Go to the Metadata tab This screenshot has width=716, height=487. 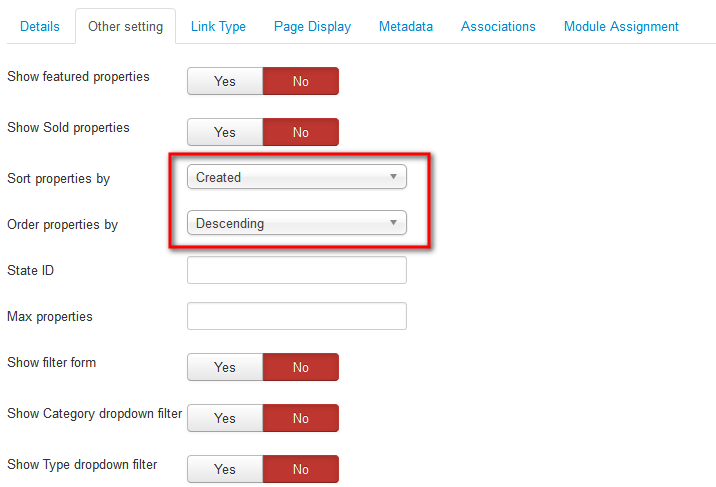[x=405, y=26]
